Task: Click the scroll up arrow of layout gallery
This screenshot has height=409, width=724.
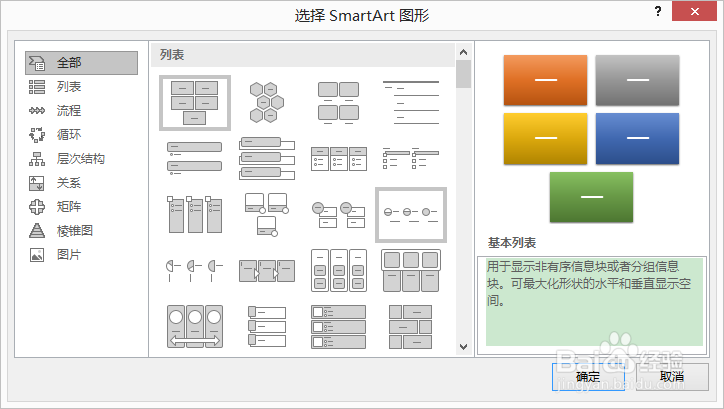Action: click(x=464, y=52)
